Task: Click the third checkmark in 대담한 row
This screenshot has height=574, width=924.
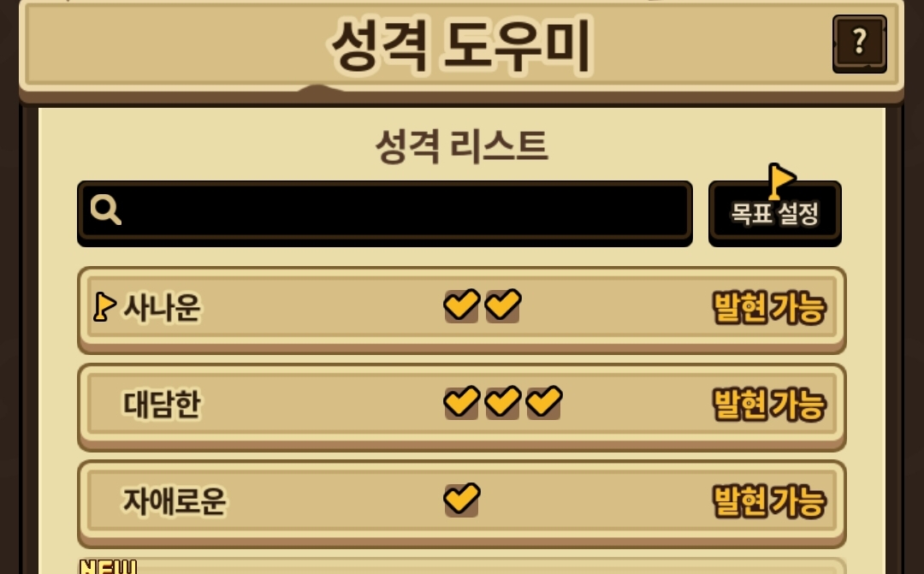Action: tap(544, 403)
